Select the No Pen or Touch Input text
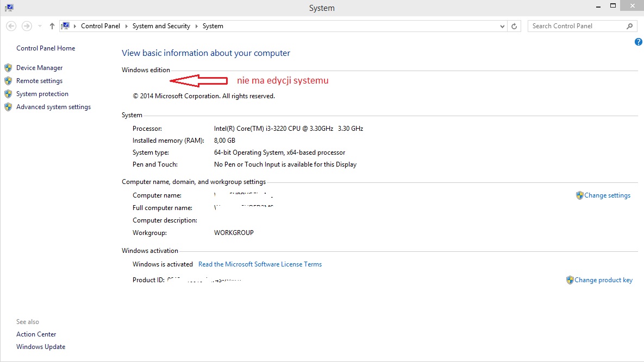Viewport: 644px width, 362px height. 285,164
